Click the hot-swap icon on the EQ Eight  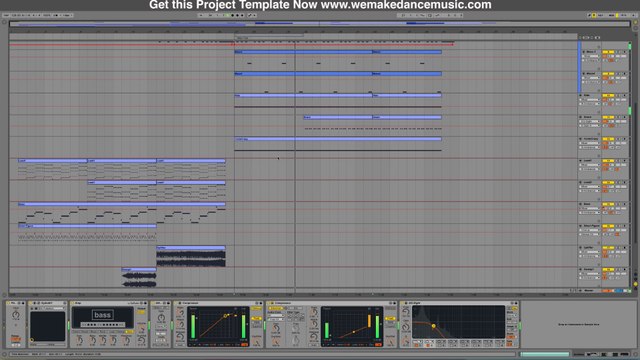(512, 303)
